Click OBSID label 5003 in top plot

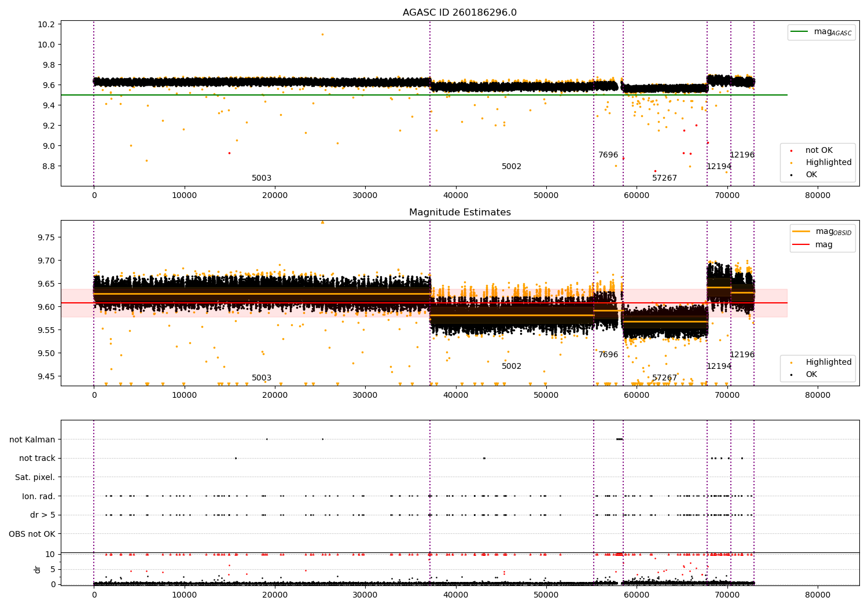[x=262, y=178]
